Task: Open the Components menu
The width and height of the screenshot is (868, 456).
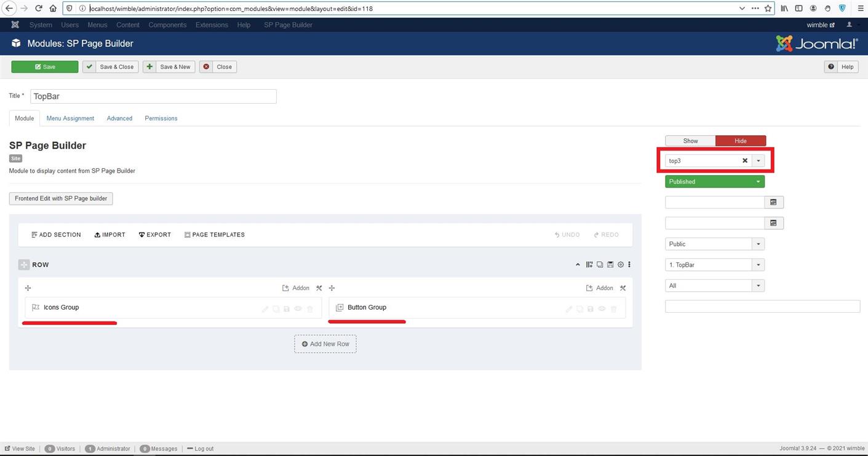Action: (x=167, y=25)
